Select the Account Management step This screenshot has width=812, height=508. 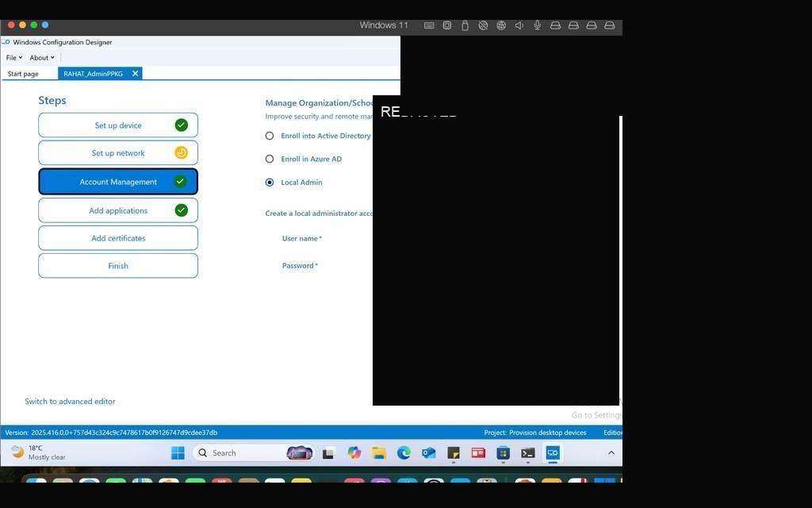pyautogui.click(x=118, y=182)
